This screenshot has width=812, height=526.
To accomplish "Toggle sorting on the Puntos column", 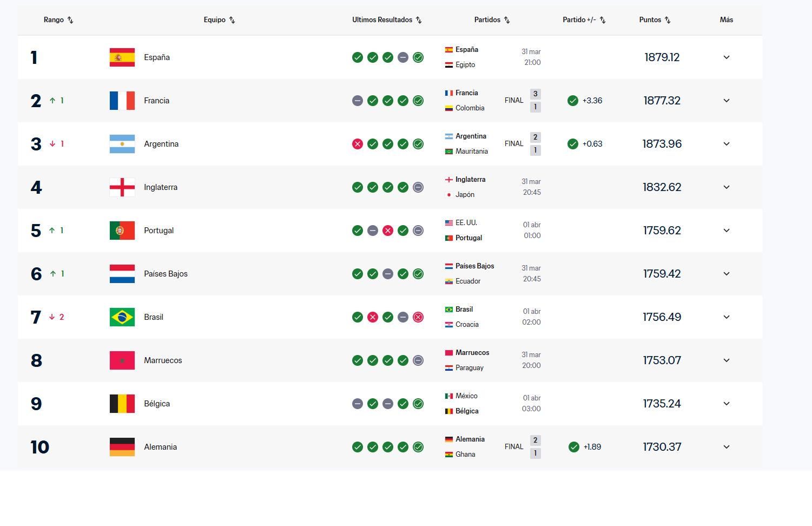I will click(655, 20).
